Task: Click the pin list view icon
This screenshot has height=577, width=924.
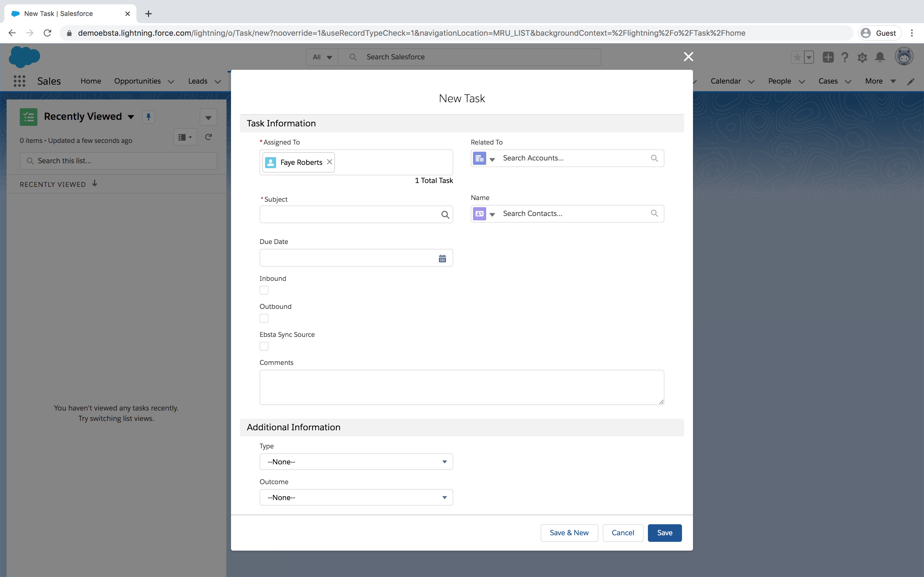Action: [148, 117]
